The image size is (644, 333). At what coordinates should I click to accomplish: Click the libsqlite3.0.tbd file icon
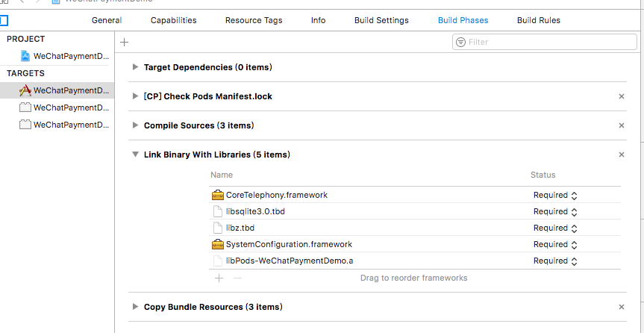pyautogui.click(x=218, y=211)
